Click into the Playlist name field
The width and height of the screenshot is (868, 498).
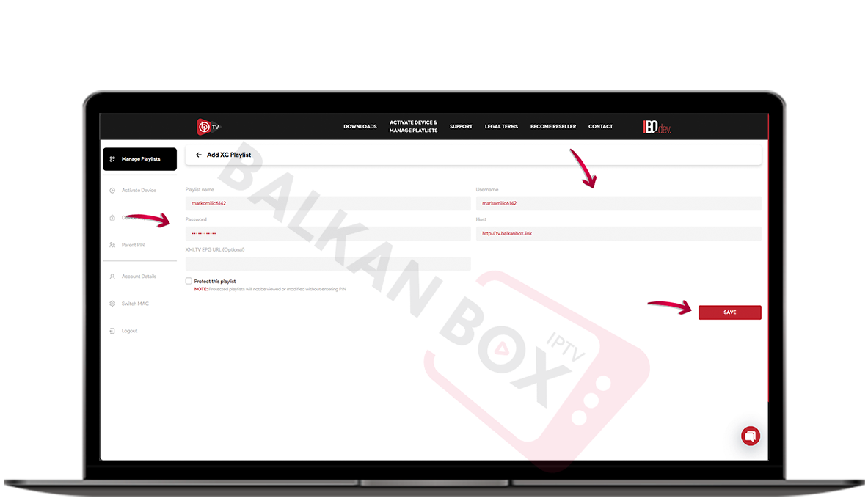(327, 203)
